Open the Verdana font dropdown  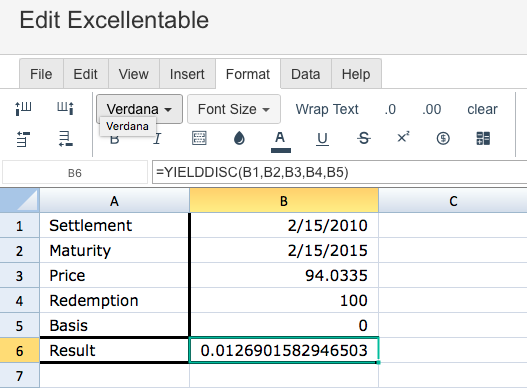139,109
